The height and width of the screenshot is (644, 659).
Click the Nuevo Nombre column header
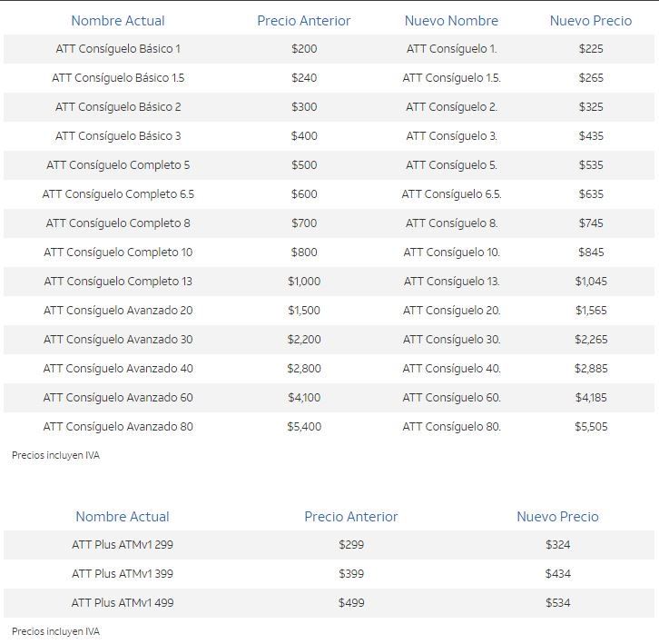[x=451, y=21]
